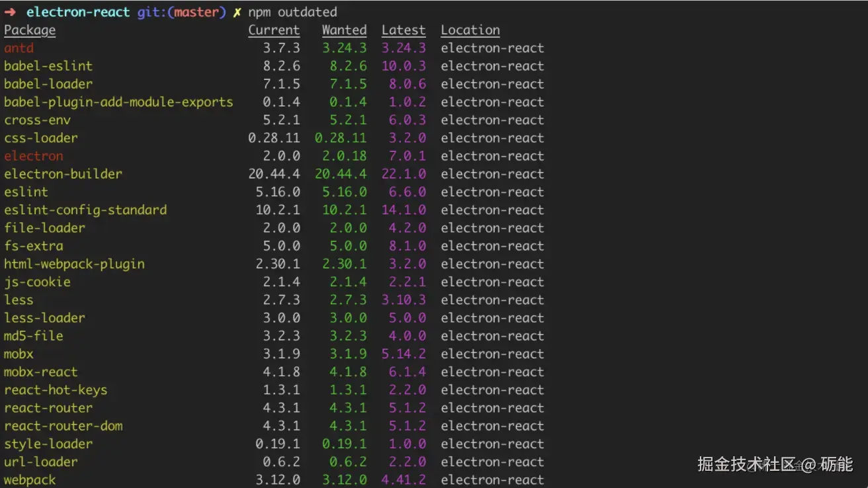
Task: Select the 'eslint-config-standard' package name
Action: click(85, 210)
